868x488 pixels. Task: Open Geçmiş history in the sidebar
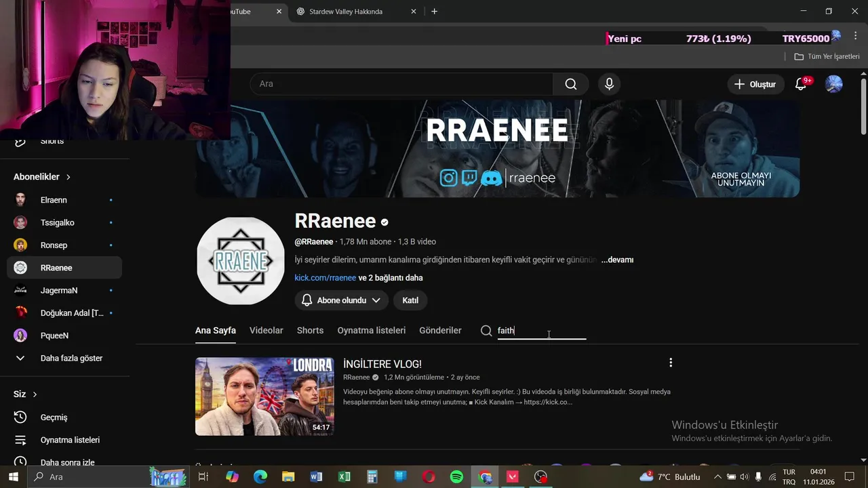64,418
